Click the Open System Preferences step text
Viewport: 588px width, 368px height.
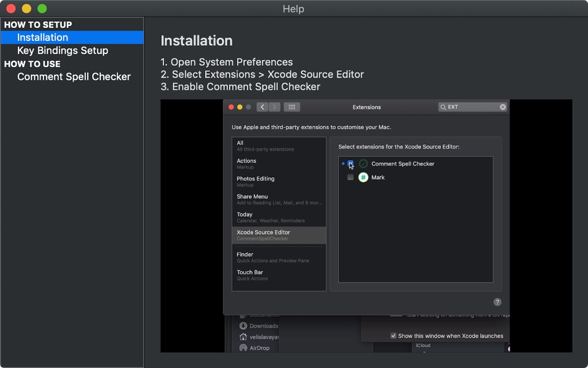pos(227,62)
